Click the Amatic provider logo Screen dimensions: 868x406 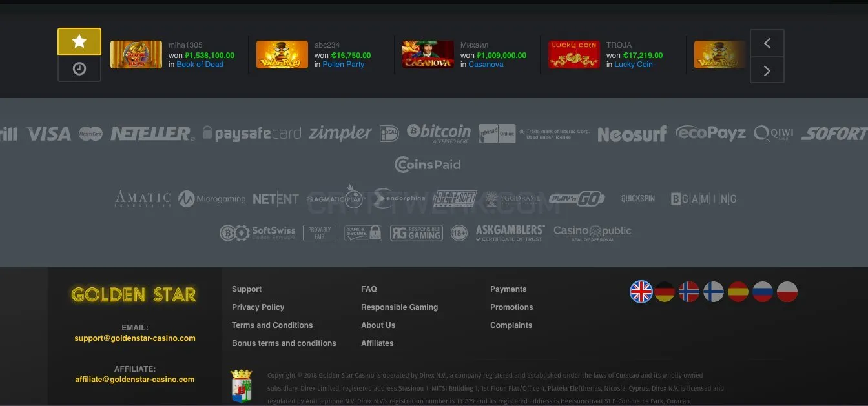click(x=143, y=199)
